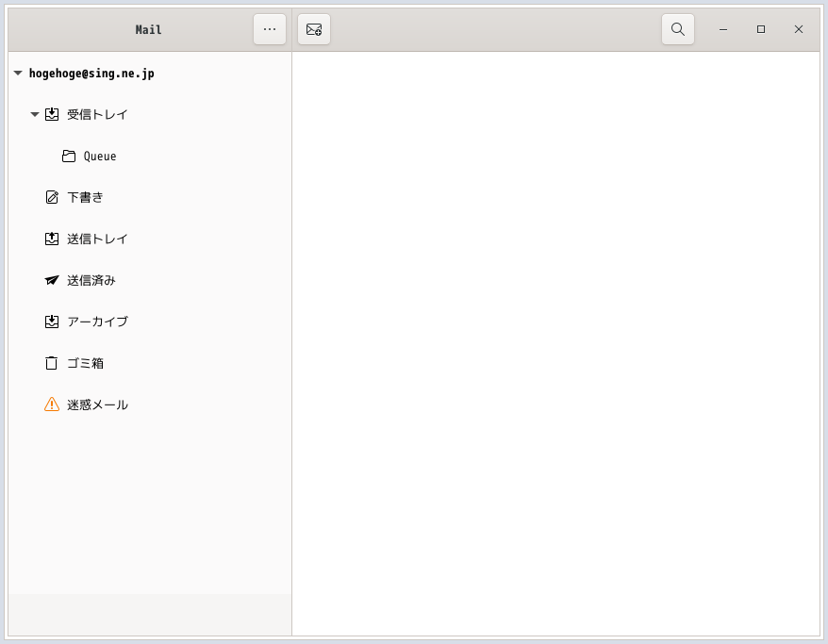The height and width of the screenshot is (644, 828).
Task: Click the trash can icon beside ゴミ箱
Action: pyautogui.click(x=51, y=363)
